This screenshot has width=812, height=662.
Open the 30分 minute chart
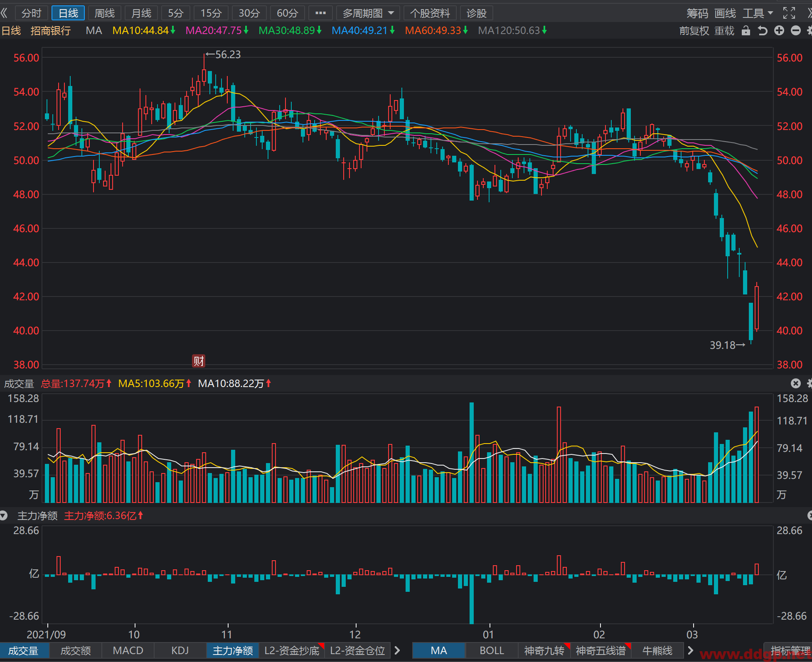tap(249, 13)
